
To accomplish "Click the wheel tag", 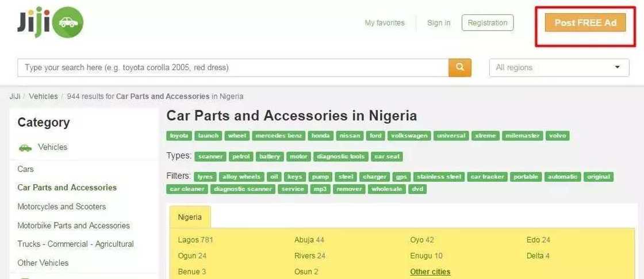I will click(x=236, y=136).
